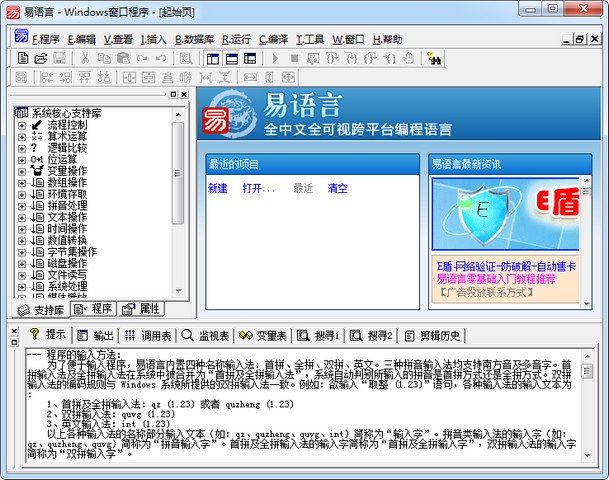Switch to the 变量表 bottom tab
This screenshot has width=609, height=480.
tap(263, 336)
